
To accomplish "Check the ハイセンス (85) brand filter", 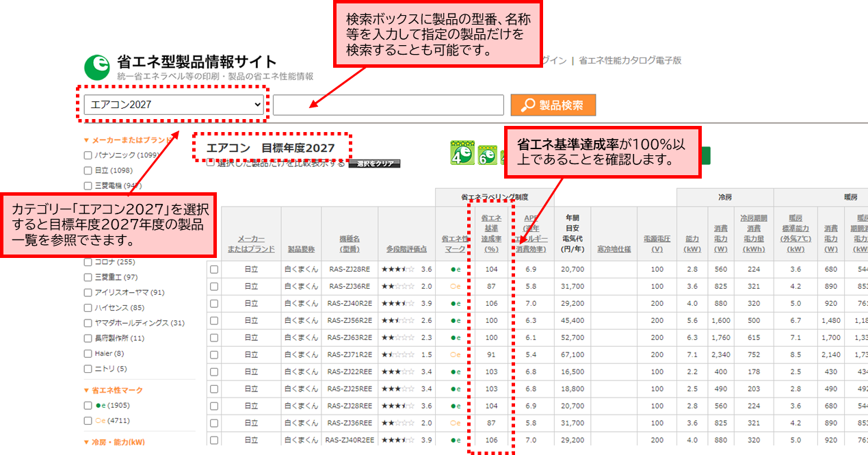I will point(88,308).
